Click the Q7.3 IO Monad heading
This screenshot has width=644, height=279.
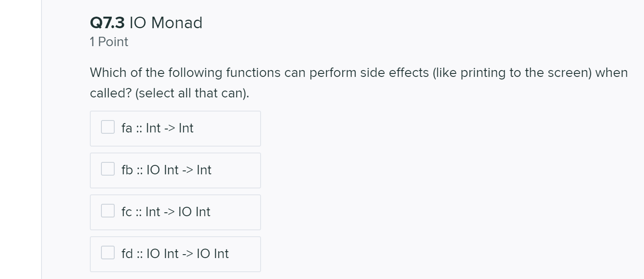pos(145,23)
